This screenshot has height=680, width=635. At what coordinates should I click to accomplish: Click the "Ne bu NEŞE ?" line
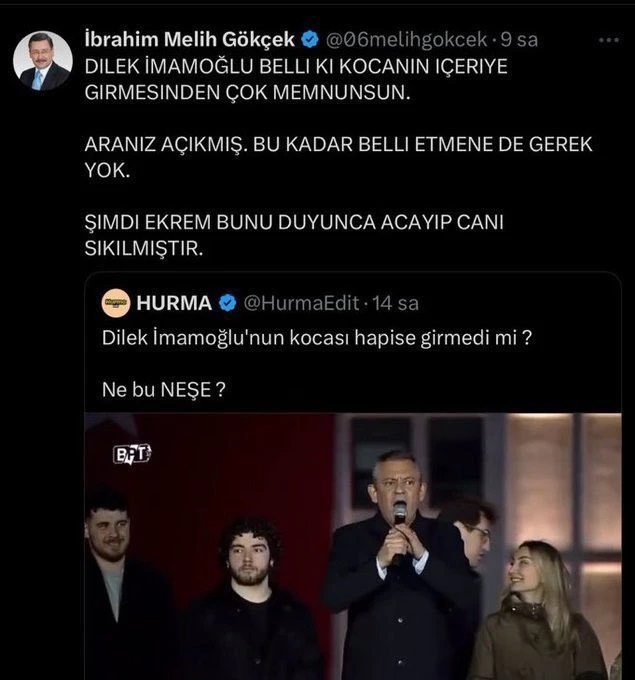[x=164, y=390]
